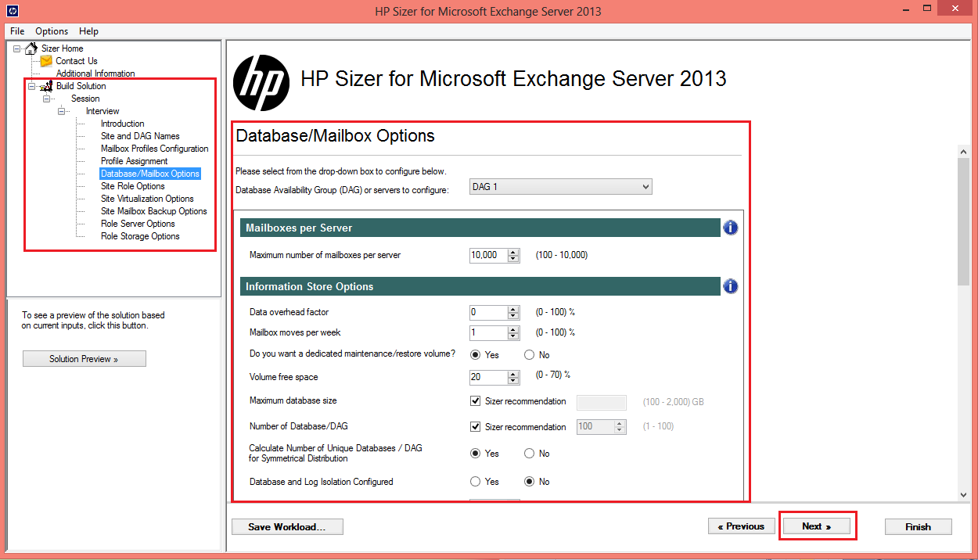Screen dimensions: 978x560
Task: Click the HP logo
Action: click(261, 82)
